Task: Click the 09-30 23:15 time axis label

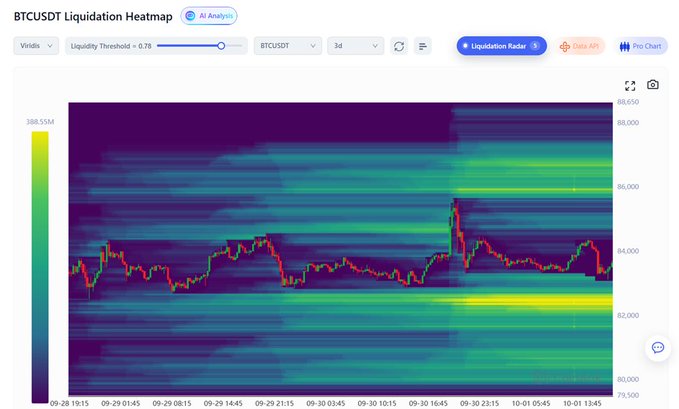Action: tap(479, 403)
